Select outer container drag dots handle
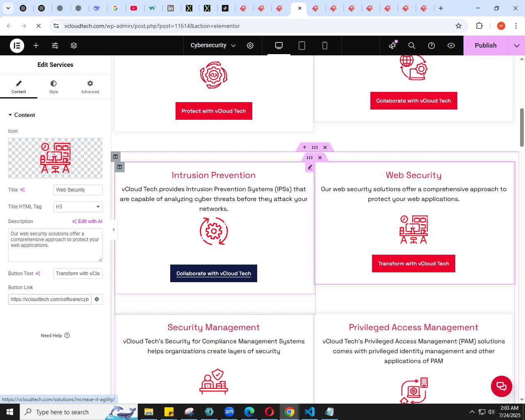This screenshot has width=525, height=420. point(315,147)
